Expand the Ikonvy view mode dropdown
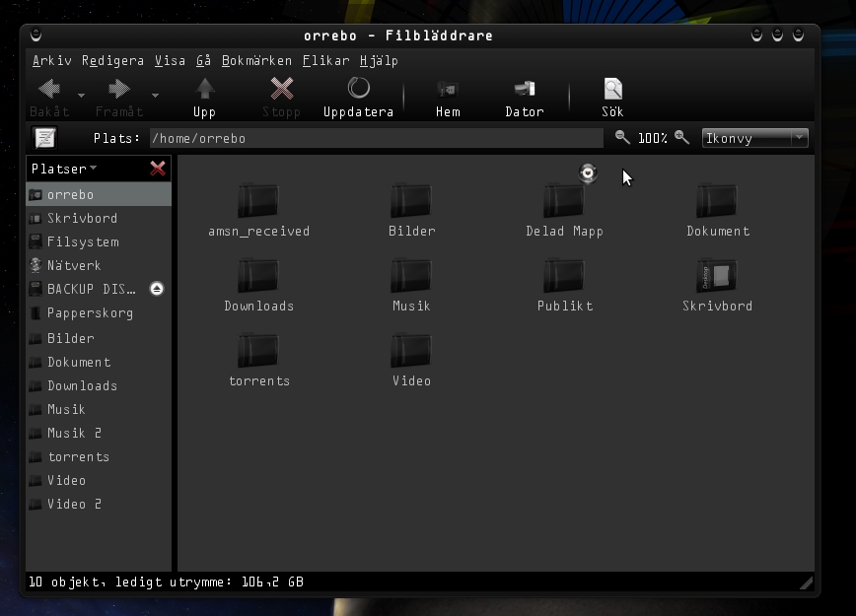This screenshot has width=856, height=616. (755, 138)
